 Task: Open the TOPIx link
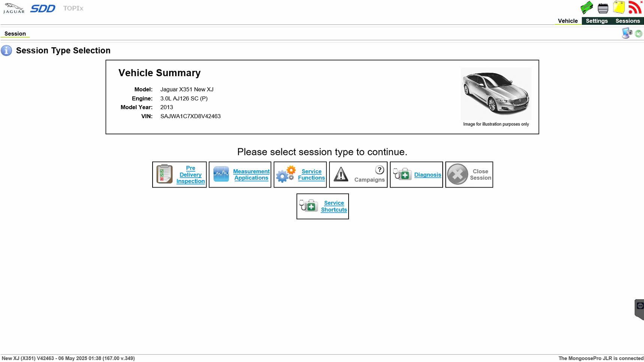(73, 8)
